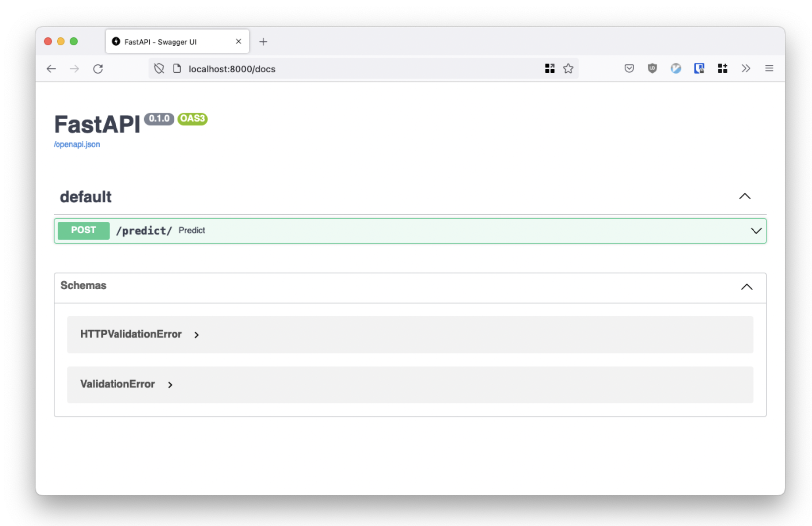Open tracking protection shield icon
The height and width of the screenshot is (526, 812).
click(159, 69)
